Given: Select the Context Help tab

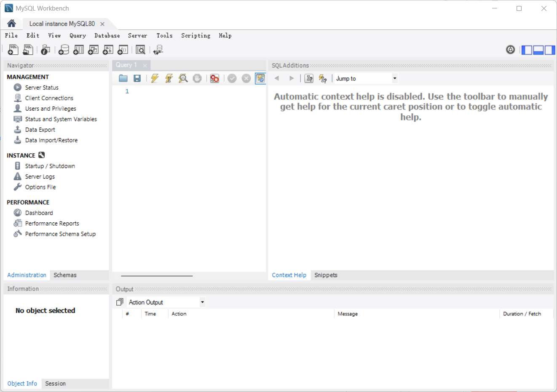Looking at the screenshot, I should pyautogui.click(x=289, y=275).
